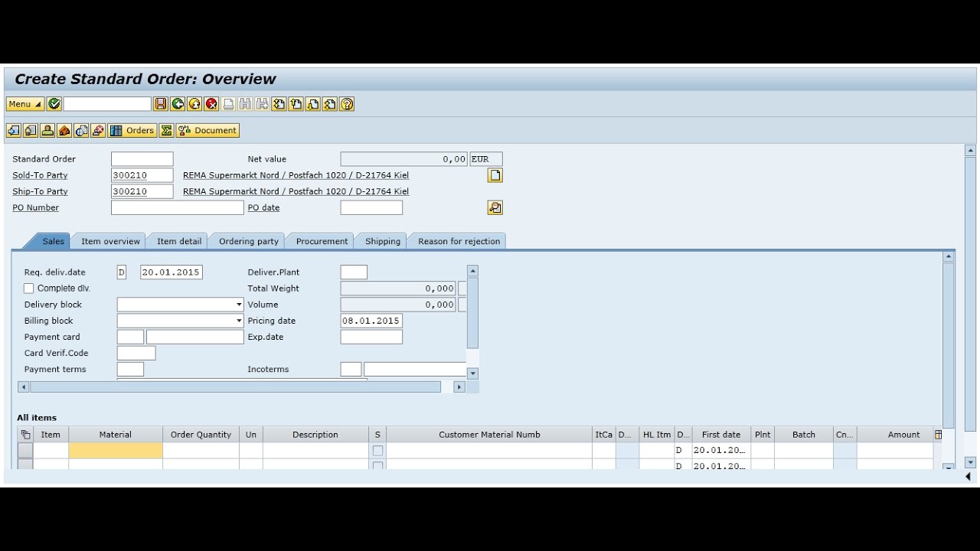Click the Display document flow icon
The height and width of the screenshot is (551, 980).
13,130
